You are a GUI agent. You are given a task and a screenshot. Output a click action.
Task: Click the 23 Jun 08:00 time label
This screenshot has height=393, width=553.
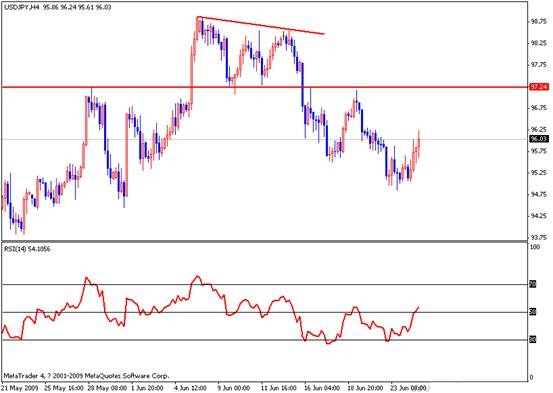(407, 388)
